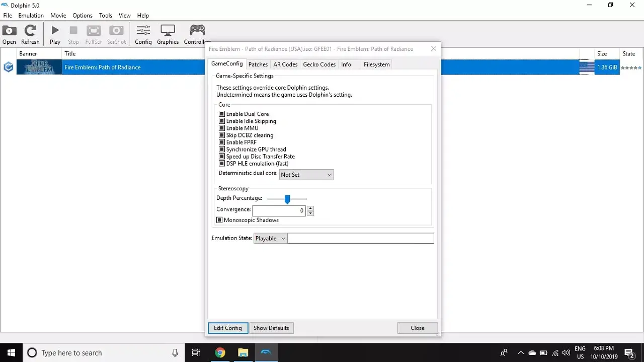
Task: Toggle Enable Idle Skipping checkbox
Action: point(222,121)
